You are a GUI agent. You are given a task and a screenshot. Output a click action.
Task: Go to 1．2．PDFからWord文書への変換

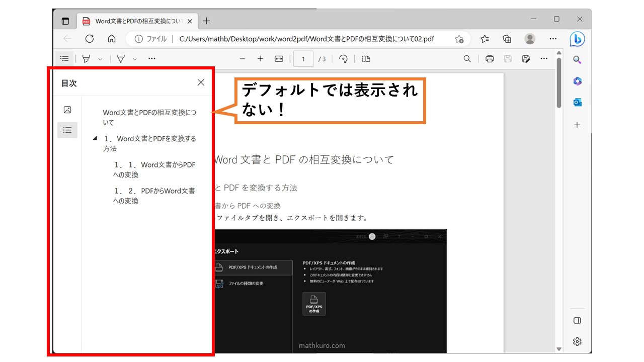[154, 196]
